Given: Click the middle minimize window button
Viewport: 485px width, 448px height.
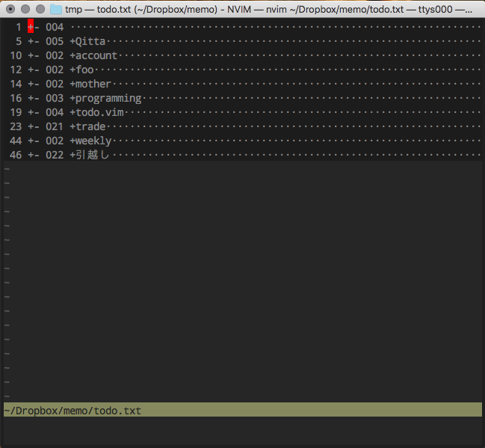Looking at the screenshot, I should click(25, 9).
